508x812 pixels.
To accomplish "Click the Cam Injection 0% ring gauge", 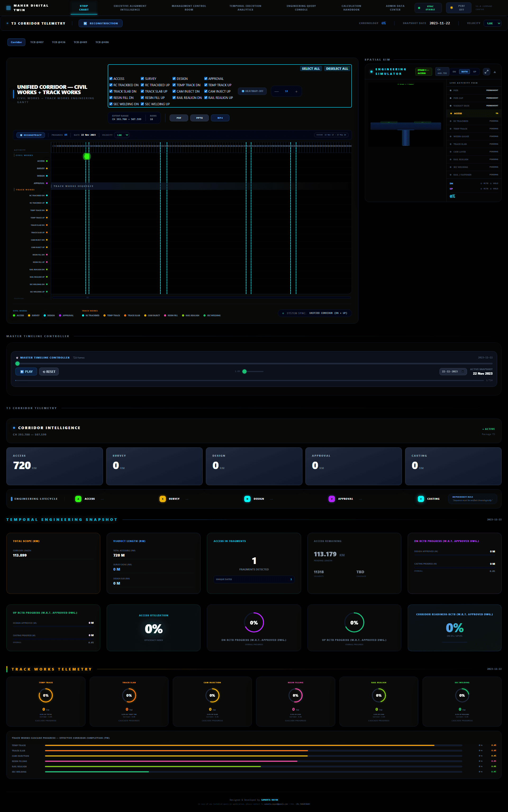I will [212, 695].
